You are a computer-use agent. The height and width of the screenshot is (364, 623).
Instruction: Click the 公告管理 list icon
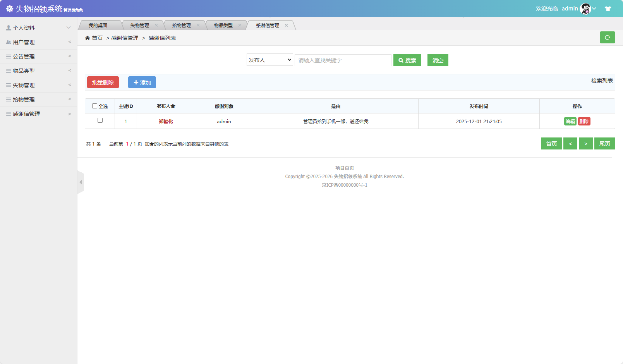coord(8,56)
